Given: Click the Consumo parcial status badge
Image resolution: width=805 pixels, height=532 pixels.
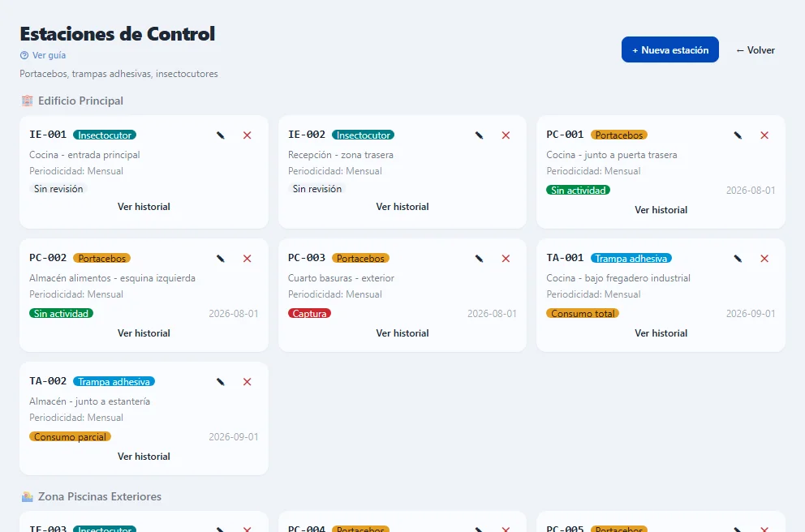Looking at the screenshot, I should pos(71,436).
